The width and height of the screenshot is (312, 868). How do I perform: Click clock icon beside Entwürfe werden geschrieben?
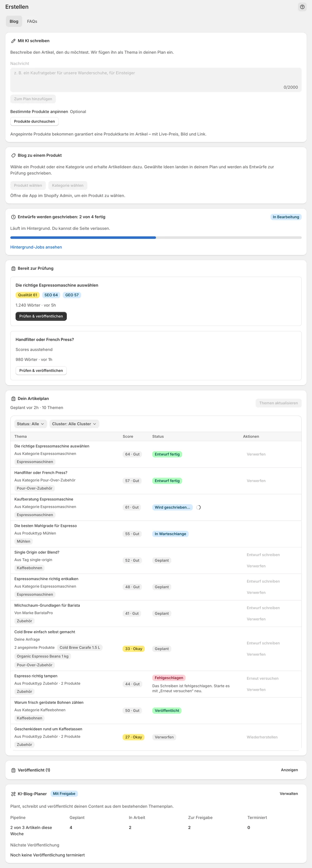click(13, 217)
